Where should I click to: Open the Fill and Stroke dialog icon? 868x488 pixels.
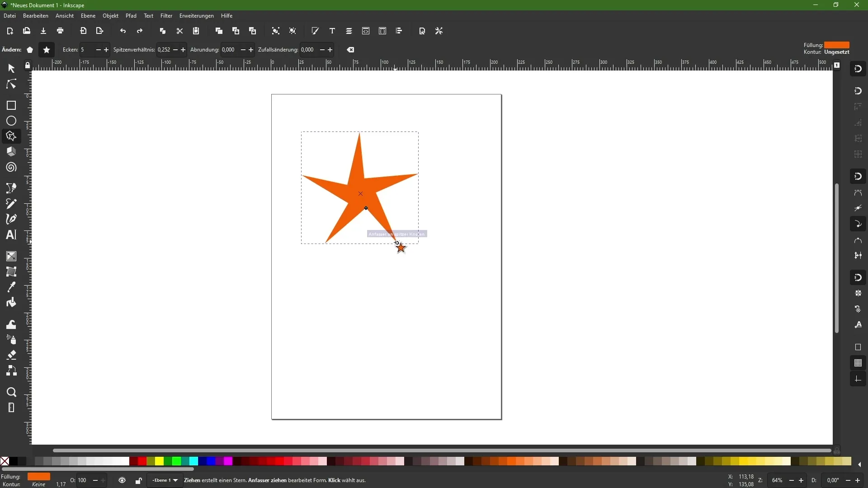click(x=316, y=31)
